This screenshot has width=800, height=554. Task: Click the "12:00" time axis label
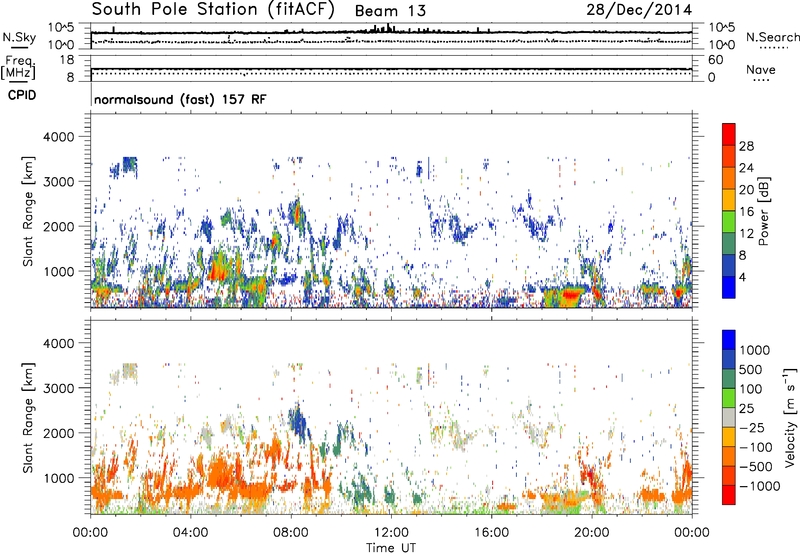pyautogui.click(x=391, y=533)
